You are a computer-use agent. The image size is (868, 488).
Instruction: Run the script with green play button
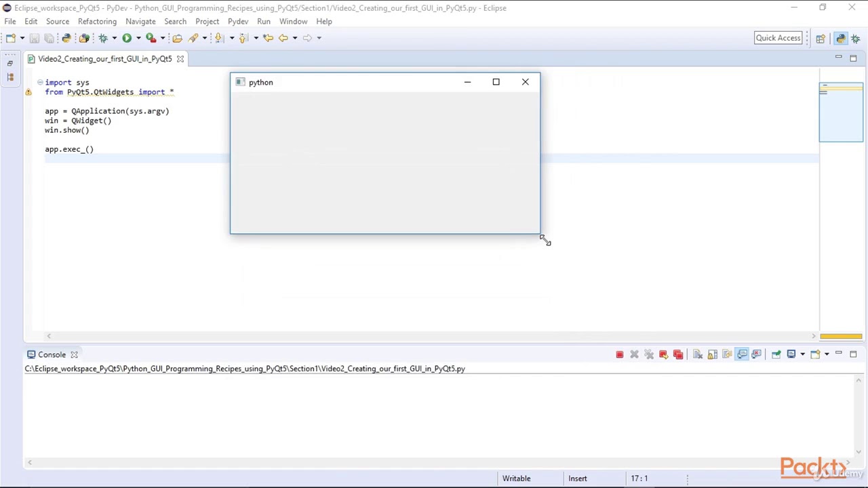[x=127, y=38]
